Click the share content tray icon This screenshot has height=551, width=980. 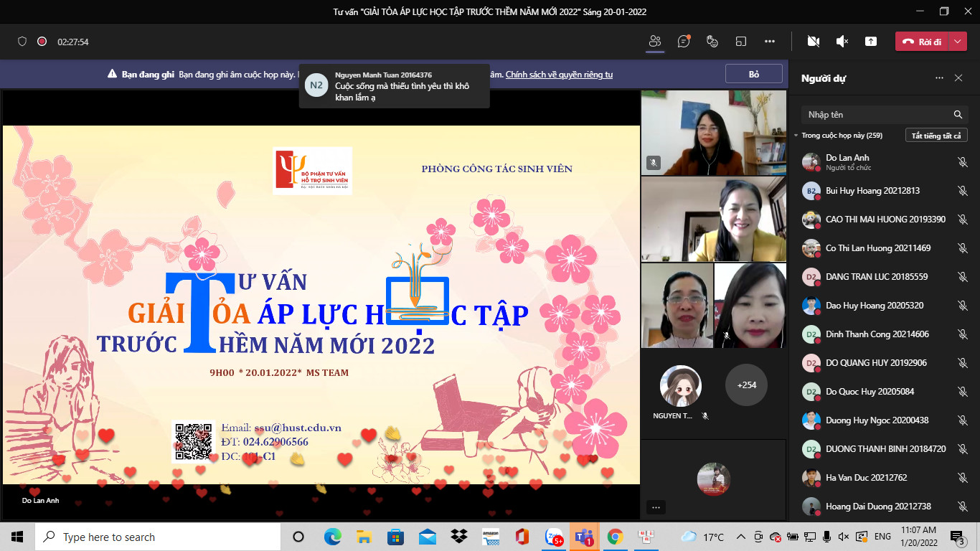870,42
